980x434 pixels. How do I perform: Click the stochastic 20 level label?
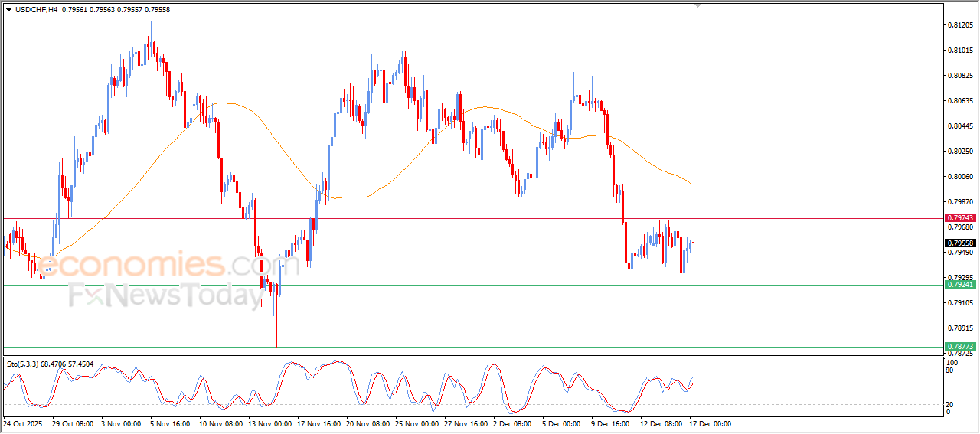pos(951,404)
